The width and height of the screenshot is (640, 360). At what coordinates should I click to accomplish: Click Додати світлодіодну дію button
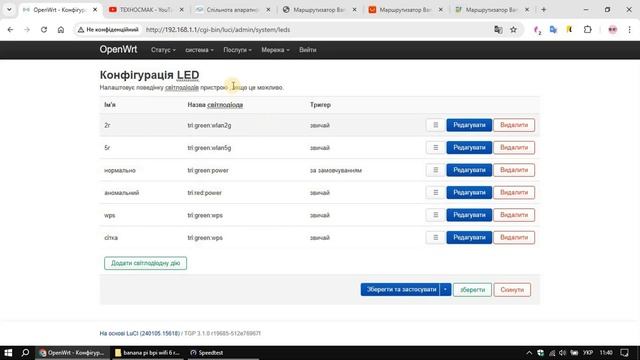(145, 263)
